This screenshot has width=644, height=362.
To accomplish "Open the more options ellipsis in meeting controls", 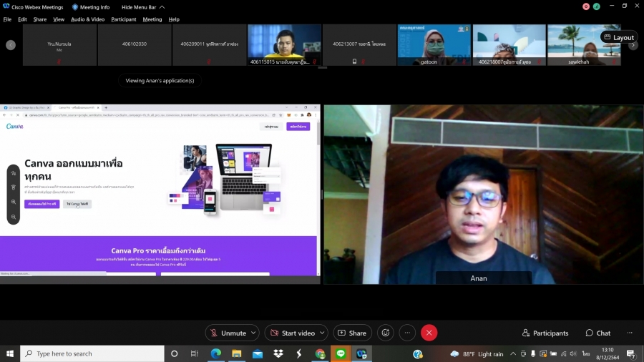I will coord(407,333).
